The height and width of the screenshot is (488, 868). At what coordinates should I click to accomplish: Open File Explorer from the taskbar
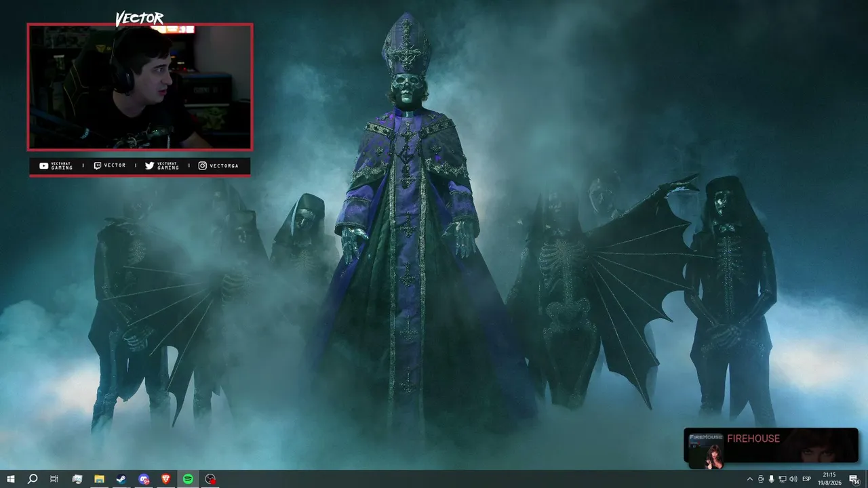click(x=99, y=479)
